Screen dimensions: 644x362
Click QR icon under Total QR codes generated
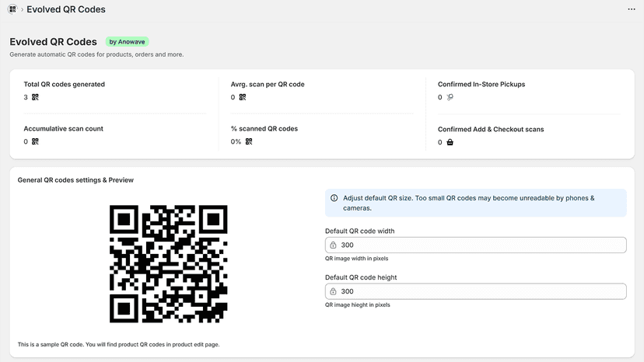[35, 97]
